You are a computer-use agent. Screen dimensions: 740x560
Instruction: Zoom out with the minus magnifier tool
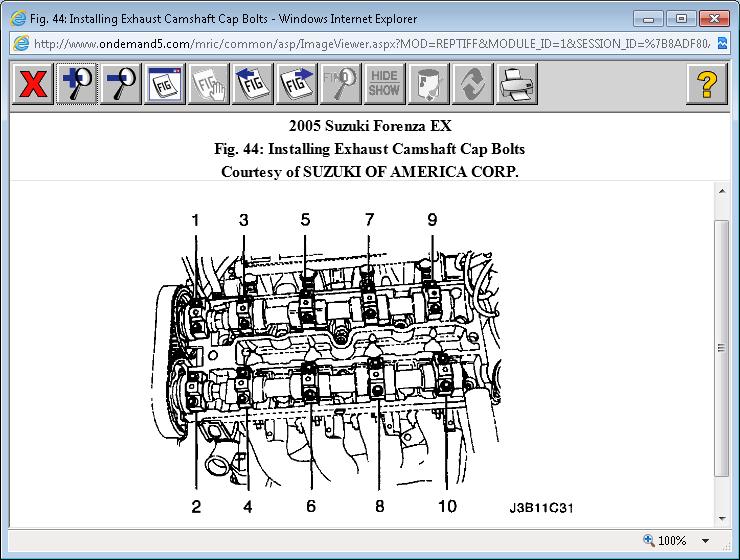120,84
